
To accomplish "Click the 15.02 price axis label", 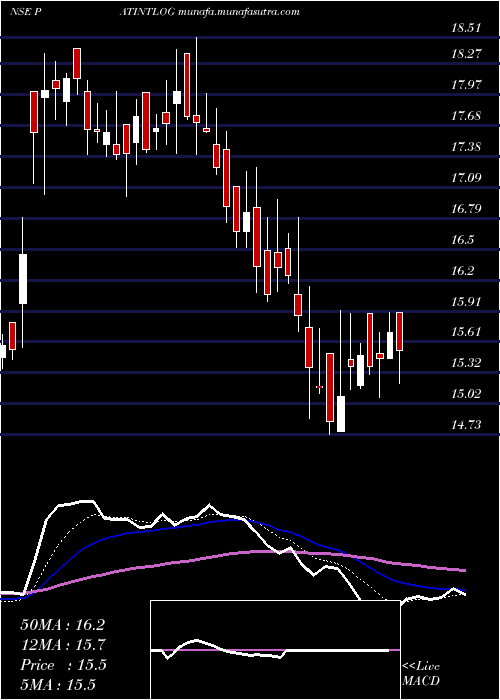I will (x=467, y=394).
